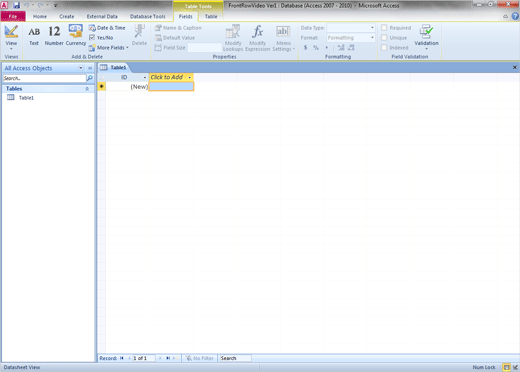
Task: Open Name & Caption properties
Action: [x=178, y=28]
